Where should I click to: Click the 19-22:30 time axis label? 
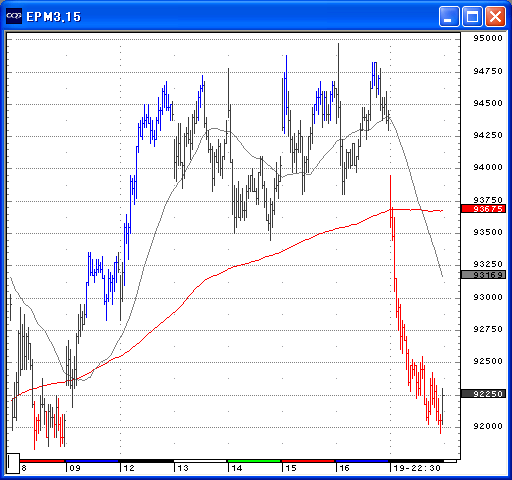417,468
